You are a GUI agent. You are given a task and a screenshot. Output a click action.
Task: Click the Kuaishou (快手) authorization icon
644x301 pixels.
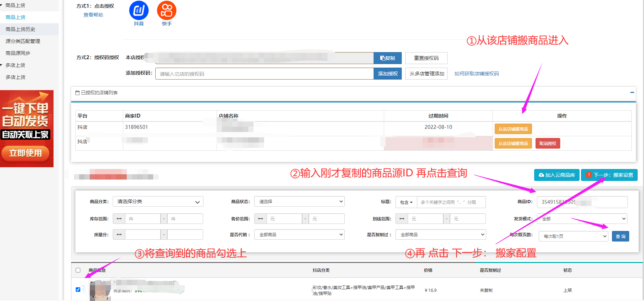click(x=167, y=11)
